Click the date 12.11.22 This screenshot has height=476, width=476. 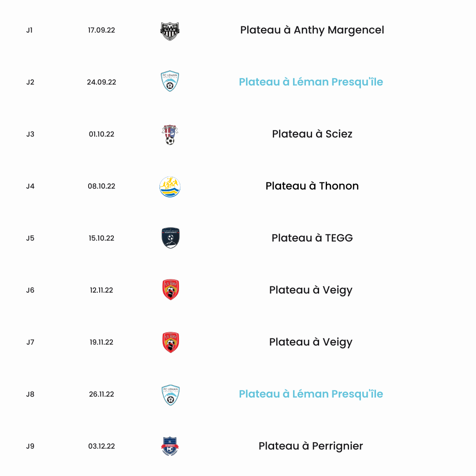click(101, 290)
